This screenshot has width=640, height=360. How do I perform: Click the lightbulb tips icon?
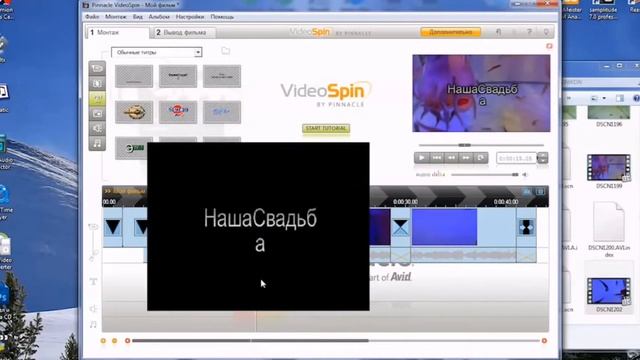[546, 32]
